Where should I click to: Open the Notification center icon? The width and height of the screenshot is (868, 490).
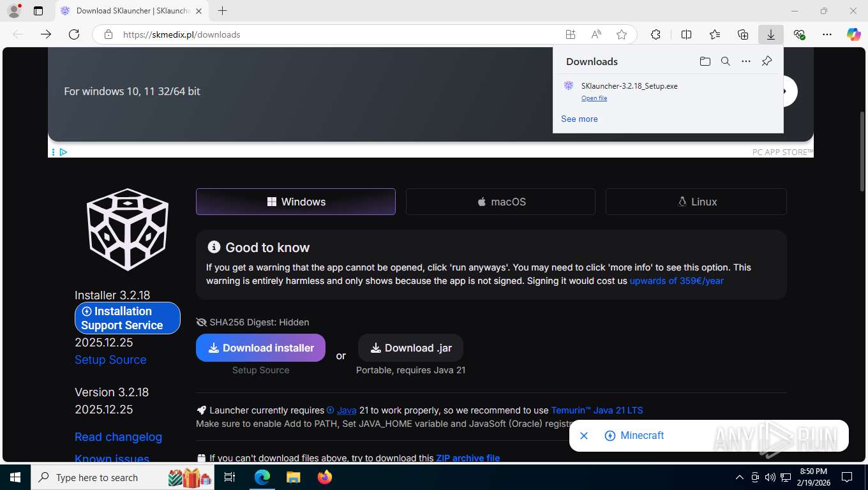[x=847, y=477]
